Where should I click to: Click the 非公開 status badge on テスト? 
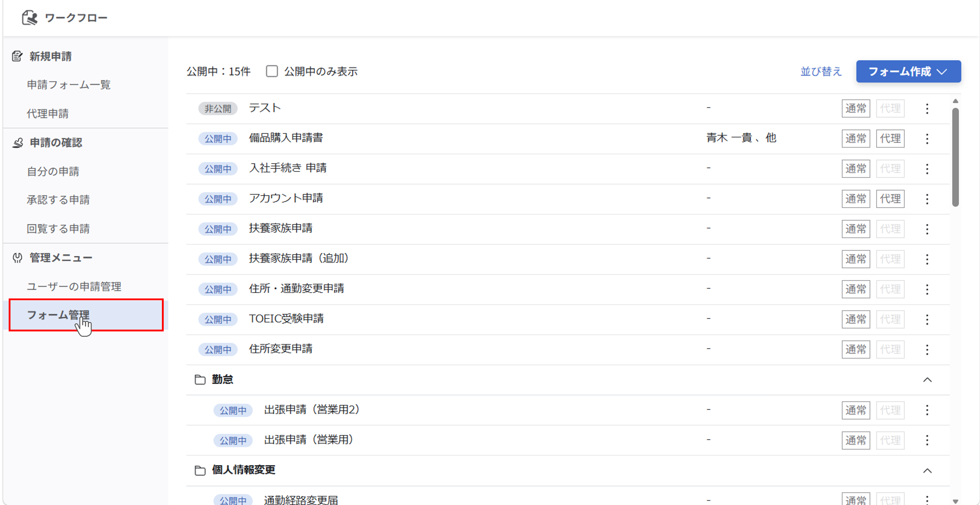click(x=218, y=108)
